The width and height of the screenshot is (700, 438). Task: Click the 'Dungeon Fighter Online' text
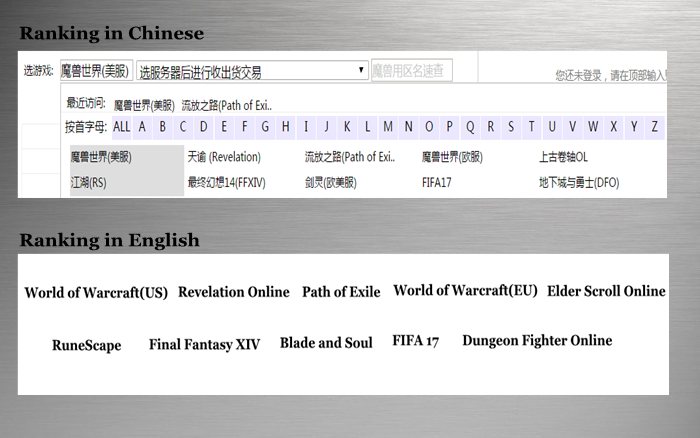click(x=538, y=341)
